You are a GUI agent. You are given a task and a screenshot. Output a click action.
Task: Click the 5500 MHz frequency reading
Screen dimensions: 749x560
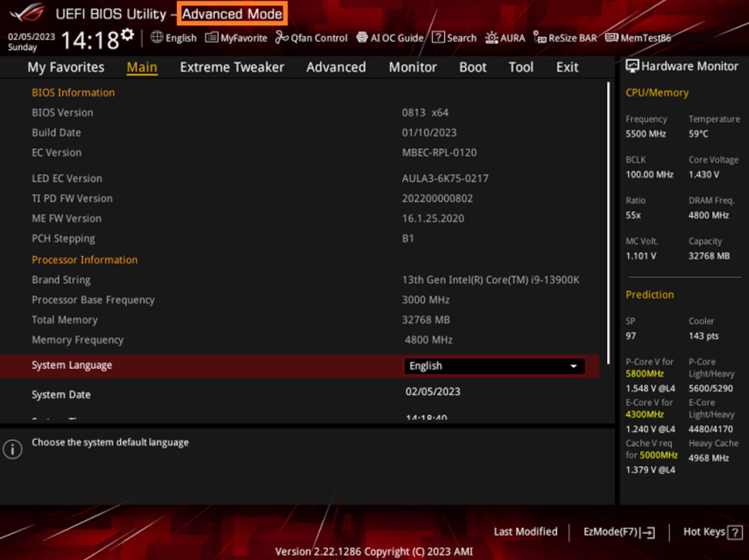(x=645, y=133)
